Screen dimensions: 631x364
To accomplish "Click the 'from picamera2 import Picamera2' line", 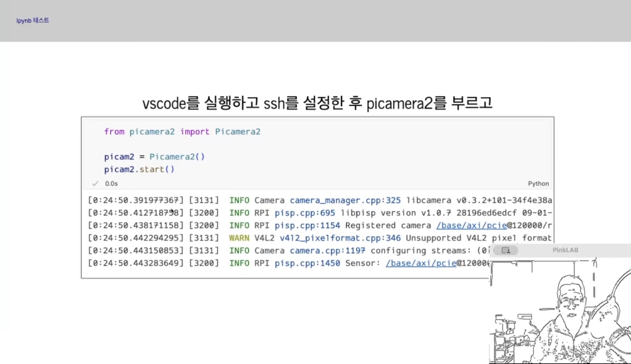I will tap(182, 132).
